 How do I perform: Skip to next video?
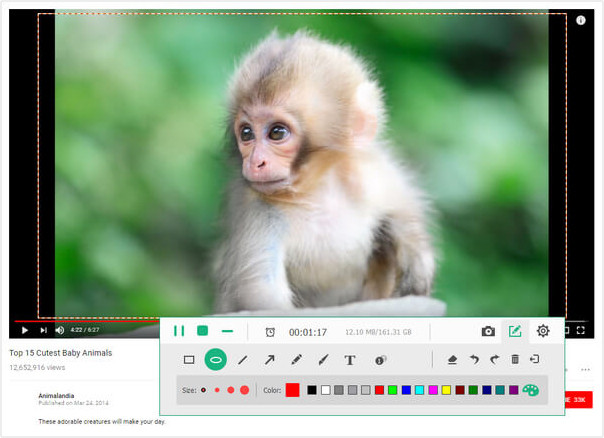point(43,330)
